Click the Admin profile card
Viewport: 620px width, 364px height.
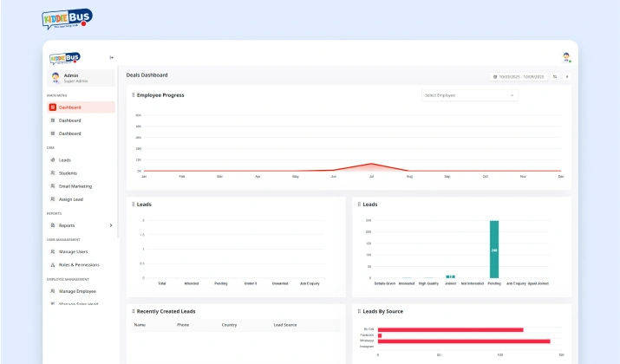(x=81, y=78)
